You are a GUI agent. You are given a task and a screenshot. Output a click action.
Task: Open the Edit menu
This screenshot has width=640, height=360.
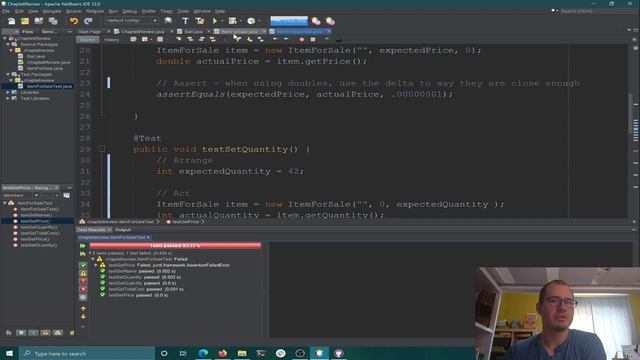(19, 11)
